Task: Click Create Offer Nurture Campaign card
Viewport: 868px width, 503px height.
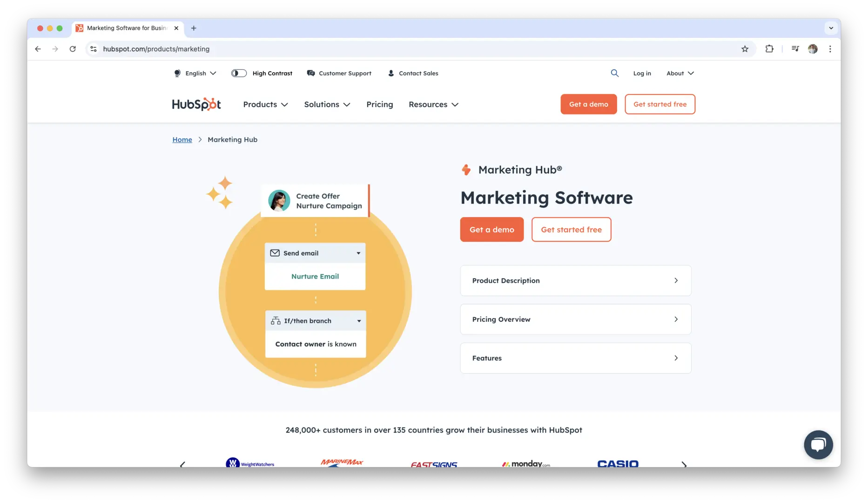Action: coord(315,201)
